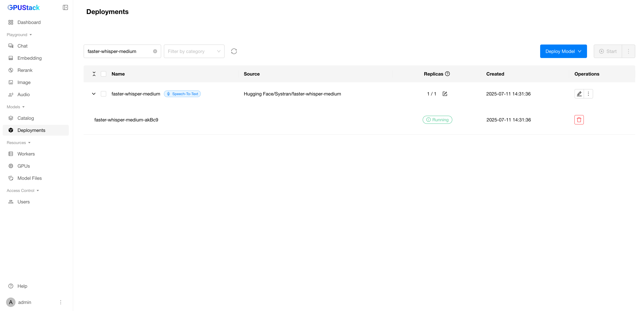Viewport: 644px width, 311px height.
Task: Clear the faster-whisper-medium search text
Action: click(155, 51)
